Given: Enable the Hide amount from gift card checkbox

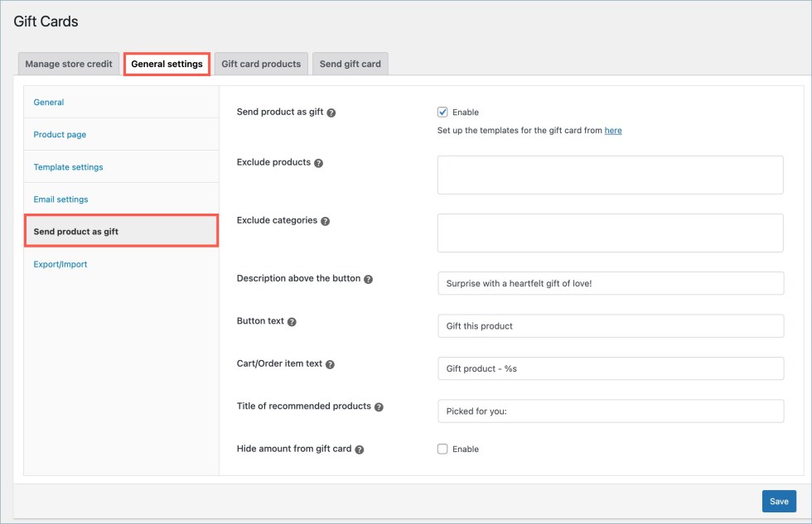Looking at the screenshot, I should (442, 449).
